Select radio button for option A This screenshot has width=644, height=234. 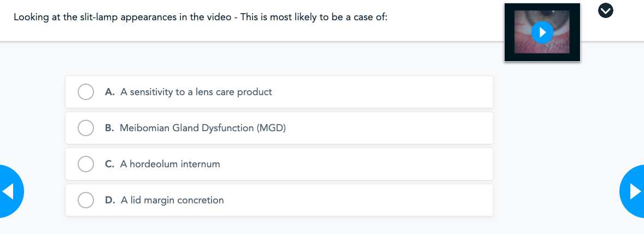[86, 92]
